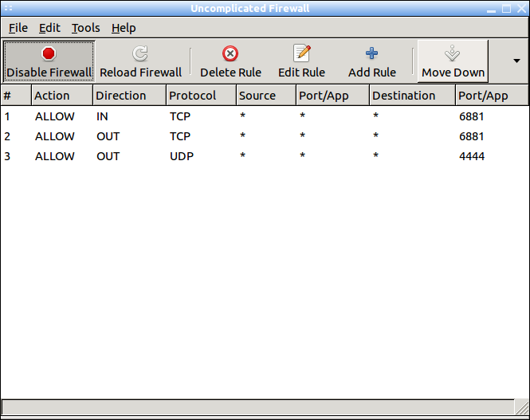The height and width of the screenshot is (420, 530).
Task: Open the File menu
Action: (18, 28)
